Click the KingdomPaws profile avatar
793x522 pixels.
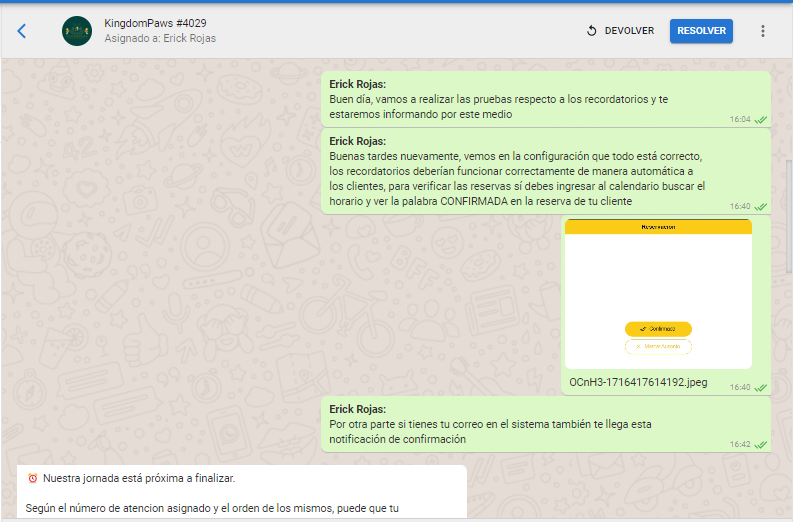click(x=76, y=31)
